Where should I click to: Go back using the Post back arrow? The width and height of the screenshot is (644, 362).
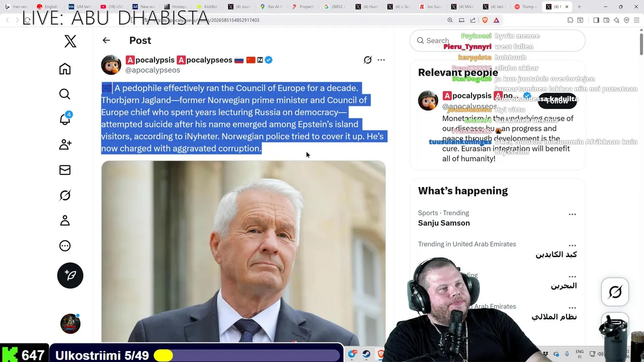pos(106,40)
